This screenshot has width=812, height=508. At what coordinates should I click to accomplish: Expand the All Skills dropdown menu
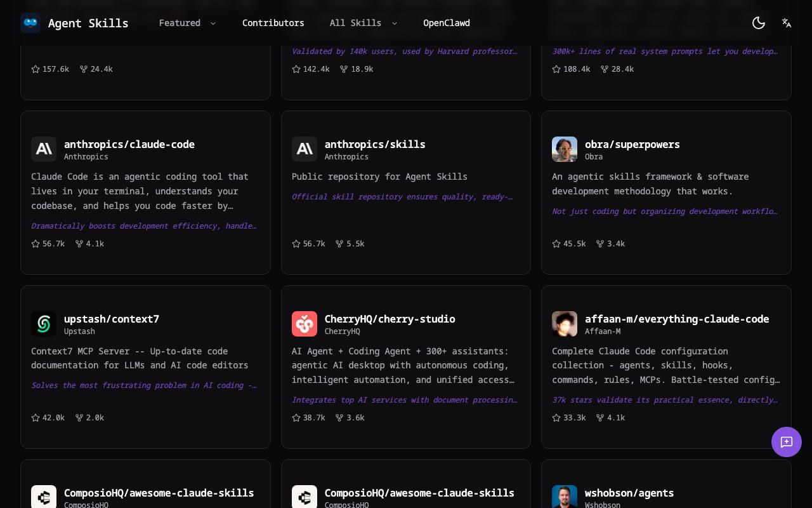[x=363, y=23]
